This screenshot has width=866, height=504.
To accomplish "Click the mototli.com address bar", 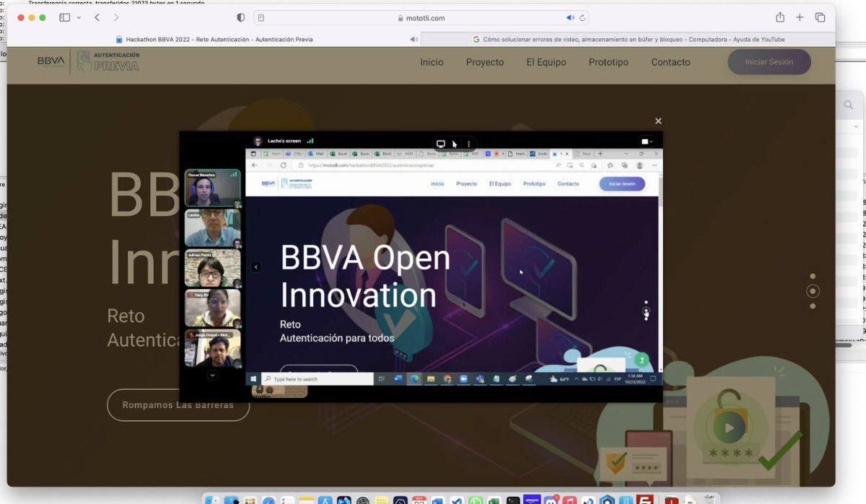I will tap(422, 17).
